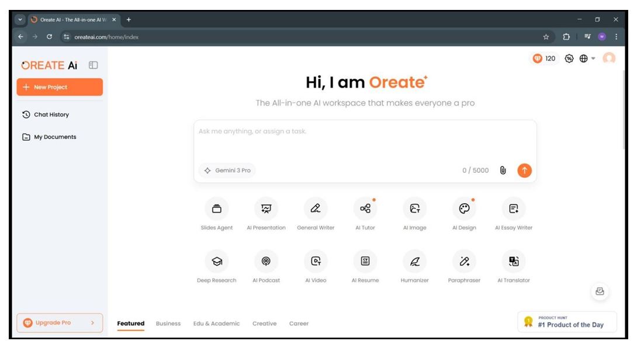Switch to the Edu & Academic tab
Viewport: 644px width, 341px height.
pyautogui.click(x=216, y=323)
